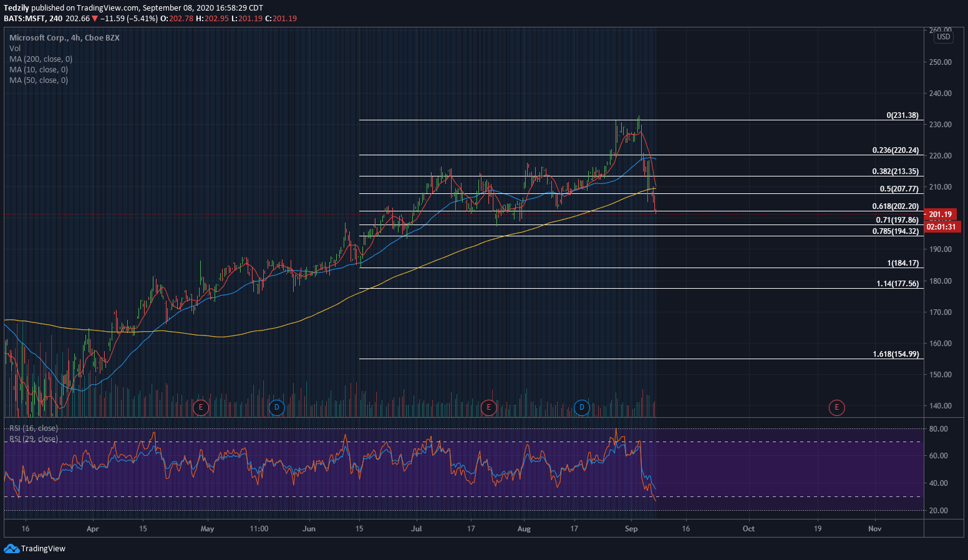968x560 pixels.
Task: Click the 190.00 price axis label
Action: click(941, 249)
